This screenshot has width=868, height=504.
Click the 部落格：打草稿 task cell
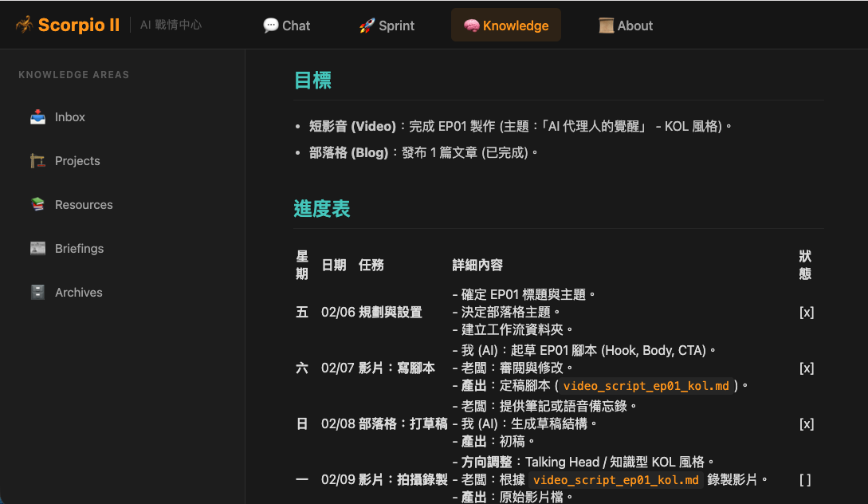coord(403,424)
